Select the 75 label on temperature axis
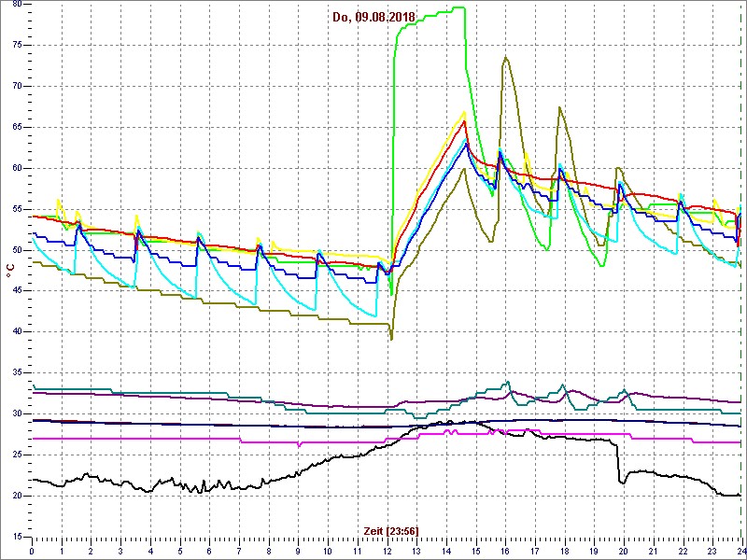This screenshot has height=560, width=747. [x=17, y=45]
